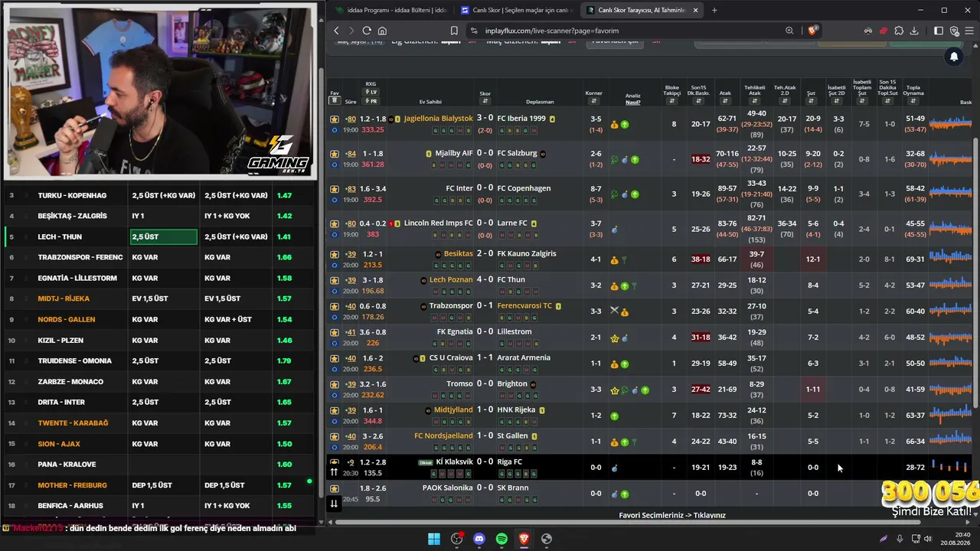The image size is (980, 551).
Task: Reload the inplayflux page
Action: 367,31
